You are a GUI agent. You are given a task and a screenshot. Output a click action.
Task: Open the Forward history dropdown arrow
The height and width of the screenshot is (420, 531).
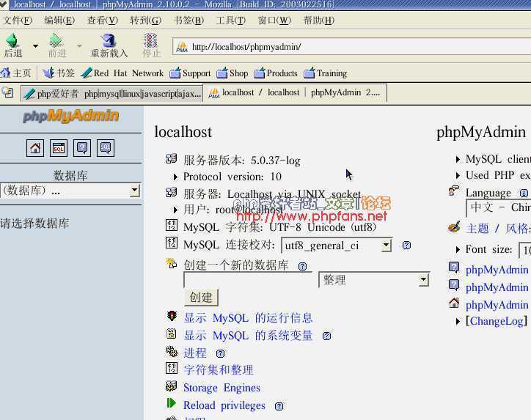(79, 45)
